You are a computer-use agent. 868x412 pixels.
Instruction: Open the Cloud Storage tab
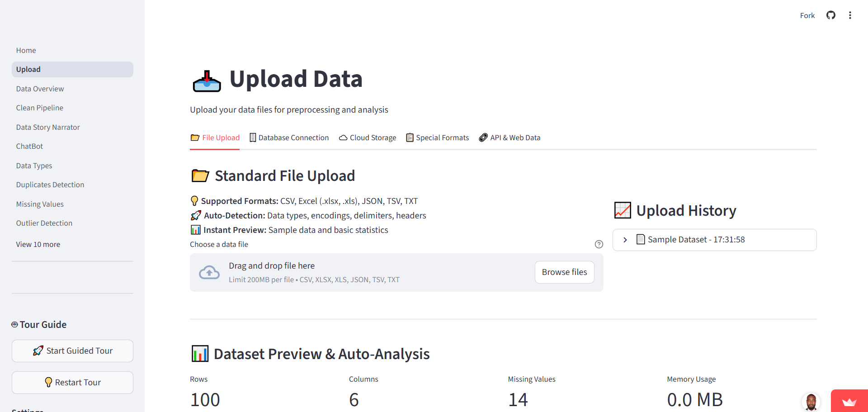click(x=368, y=137)
